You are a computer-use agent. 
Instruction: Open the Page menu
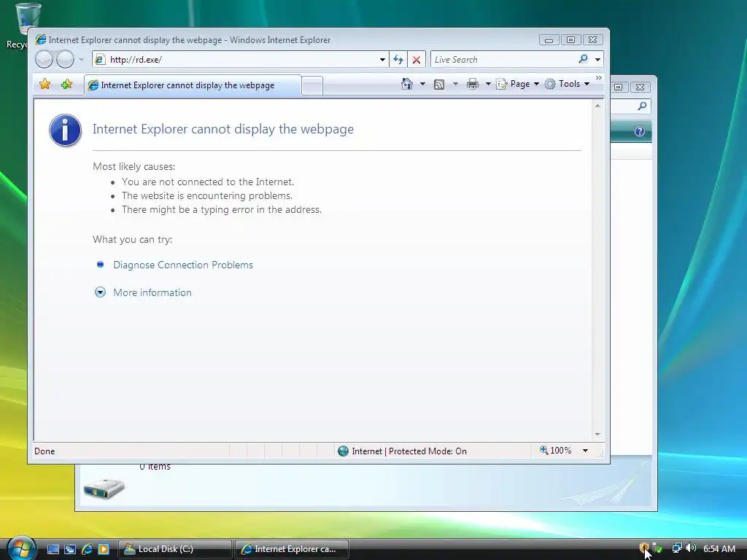pyautogui.click(x=518, y=84)
